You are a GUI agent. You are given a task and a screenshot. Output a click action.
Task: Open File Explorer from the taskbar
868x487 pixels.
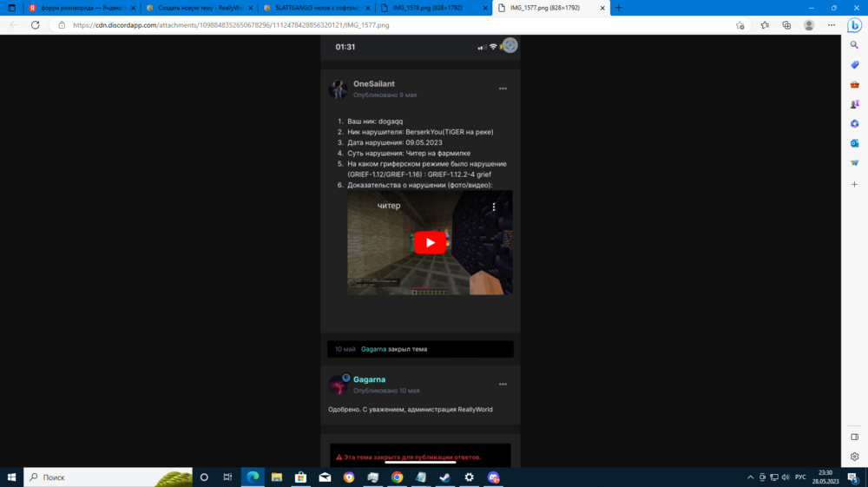pos(276,477)
